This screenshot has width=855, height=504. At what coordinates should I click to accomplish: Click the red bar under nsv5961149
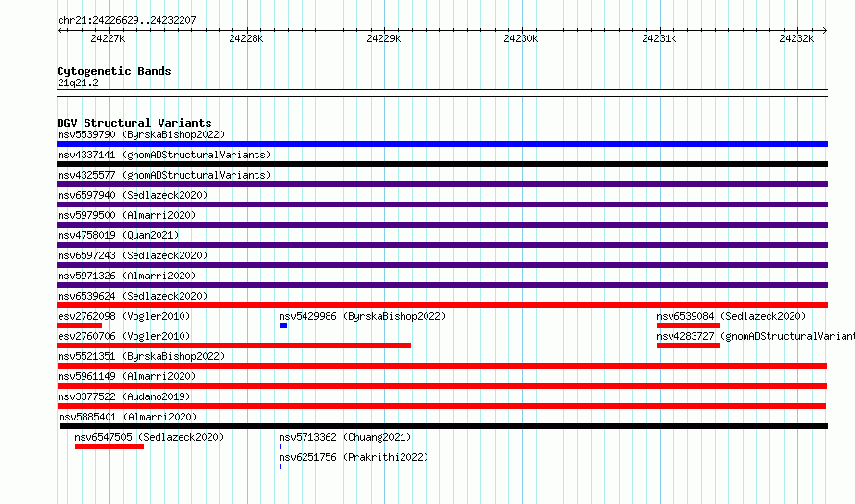[442, 386]
